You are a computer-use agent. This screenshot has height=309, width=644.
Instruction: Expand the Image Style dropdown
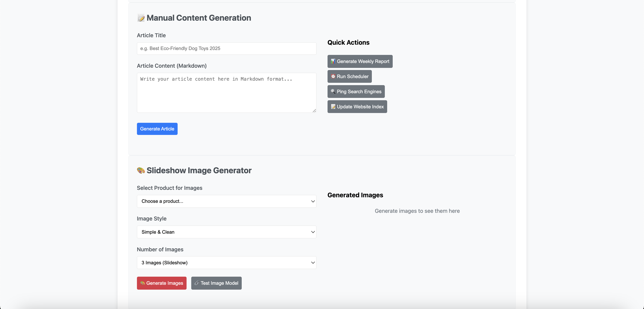click(226, 232)
